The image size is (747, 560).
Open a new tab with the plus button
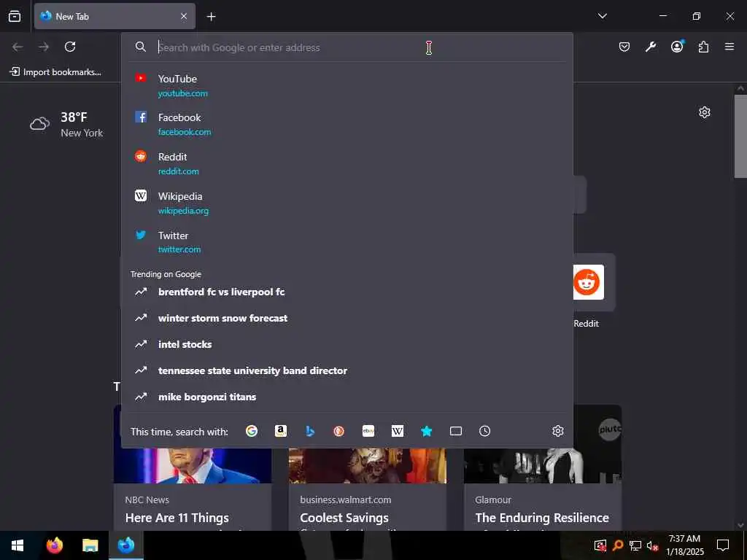tap(211, 17)
